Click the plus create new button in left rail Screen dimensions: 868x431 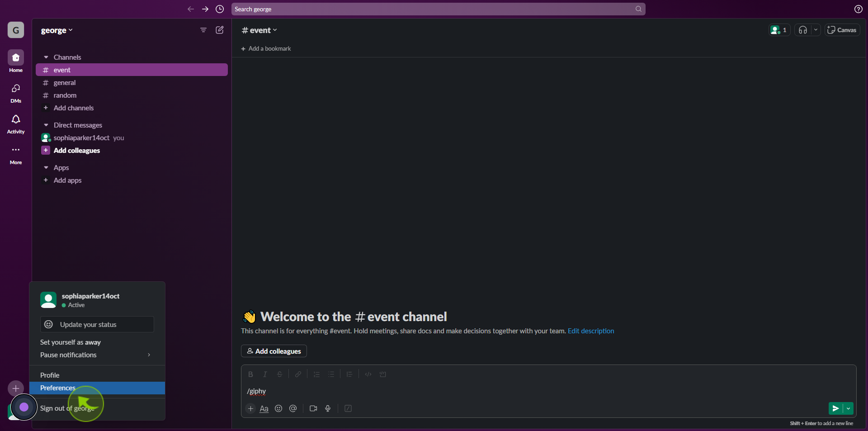pos(16,388)
